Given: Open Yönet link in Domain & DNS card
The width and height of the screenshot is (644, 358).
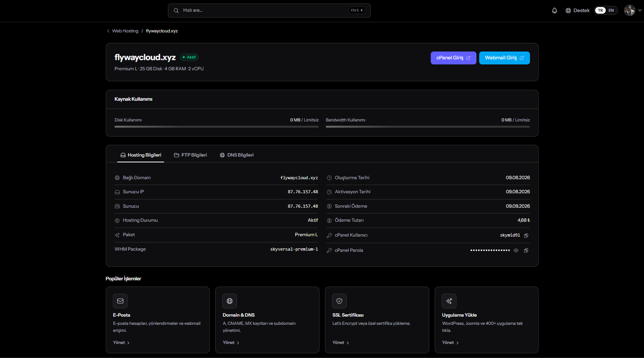Looking at the screenshot, I should [231, 343].
